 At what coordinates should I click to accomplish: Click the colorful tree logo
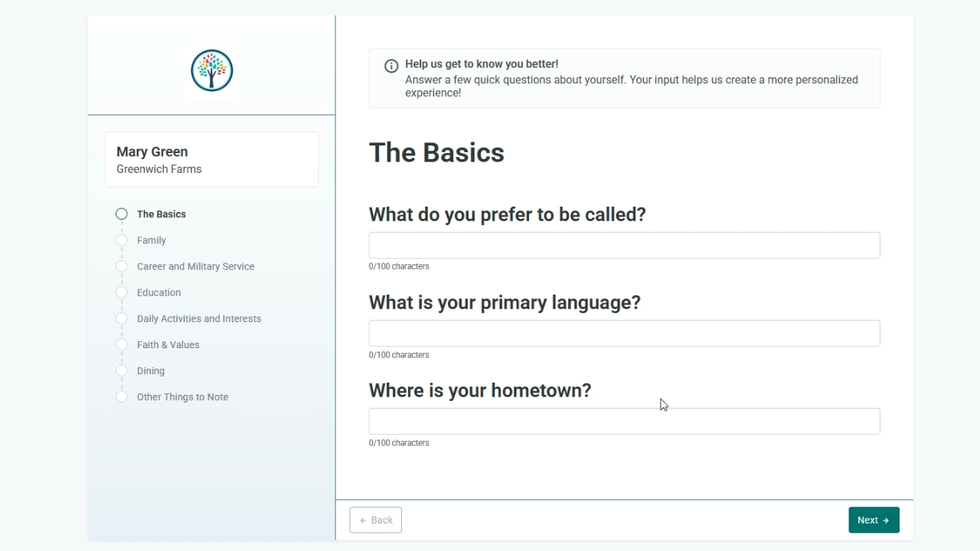tap(212, 70)
